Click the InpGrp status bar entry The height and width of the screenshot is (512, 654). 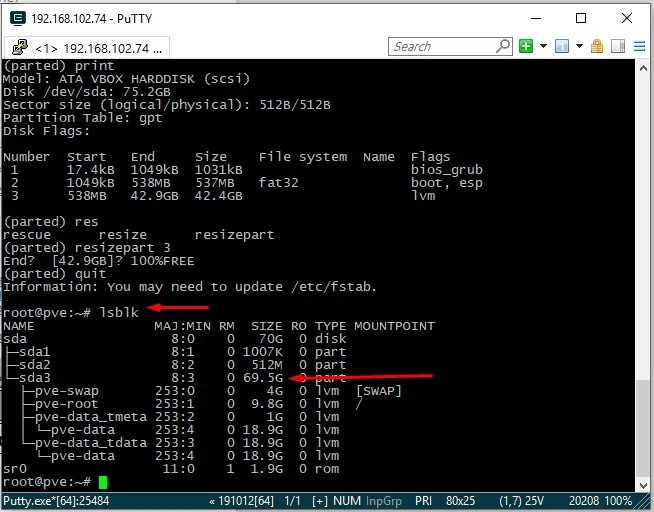coord(384,501)
